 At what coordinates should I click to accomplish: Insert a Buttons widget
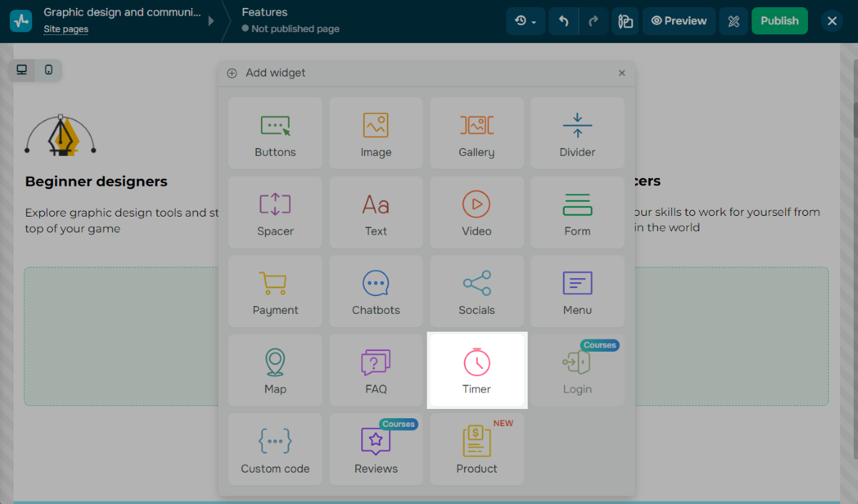pos(275,133)
